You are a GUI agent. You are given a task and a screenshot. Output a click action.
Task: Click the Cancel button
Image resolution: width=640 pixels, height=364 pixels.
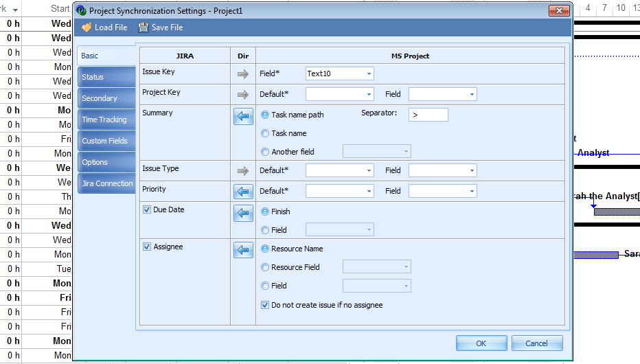[536, 343]
